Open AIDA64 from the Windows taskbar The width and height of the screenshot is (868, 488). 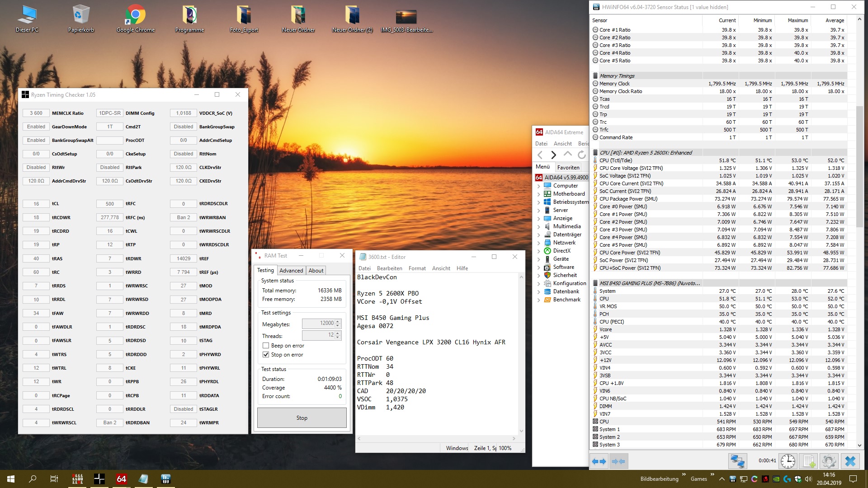click(x=121, y=479)
